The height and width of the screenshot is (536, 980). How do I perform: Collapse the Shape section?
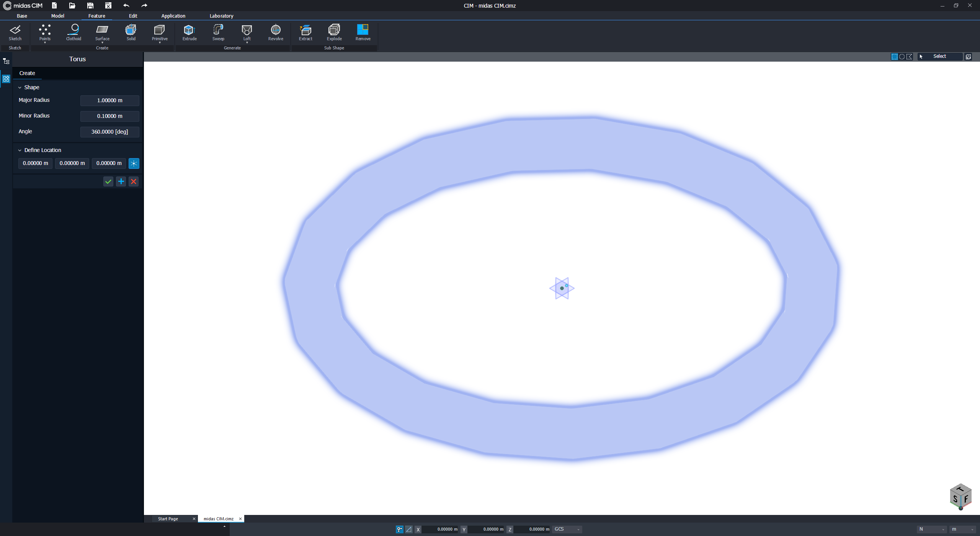[20, 88]
